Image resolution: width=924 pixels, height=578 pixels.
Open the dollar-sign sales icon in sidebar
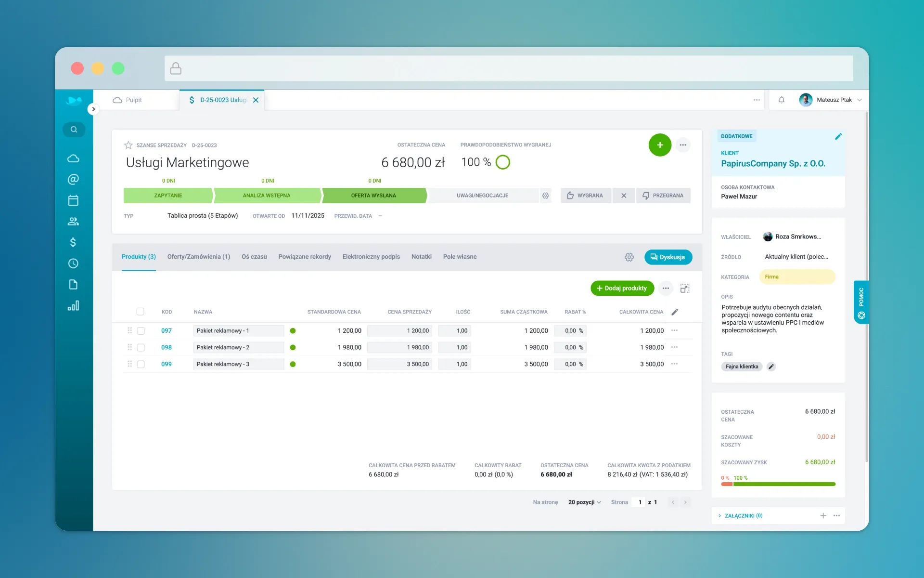tap(73, 242)
